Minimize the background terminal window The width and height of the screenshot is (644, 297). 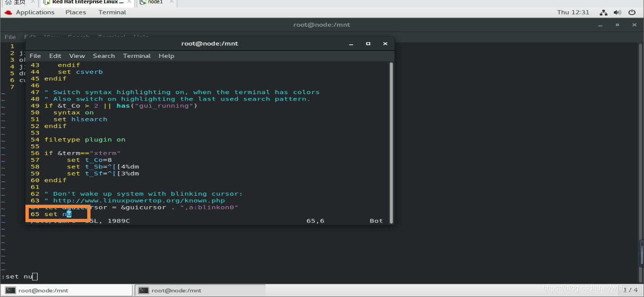(600, 25)
